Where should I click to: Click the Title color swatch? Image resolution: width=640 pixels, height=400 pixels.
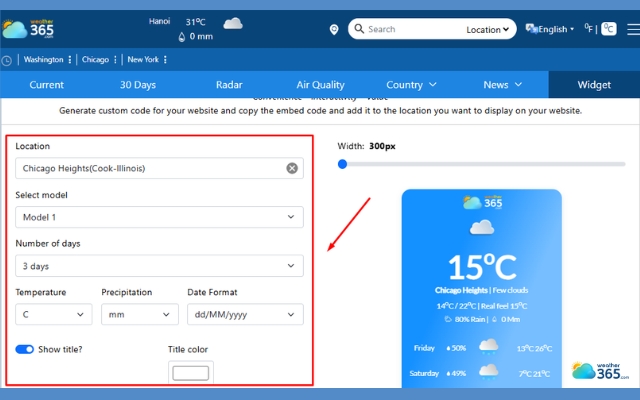coord(191,373)
